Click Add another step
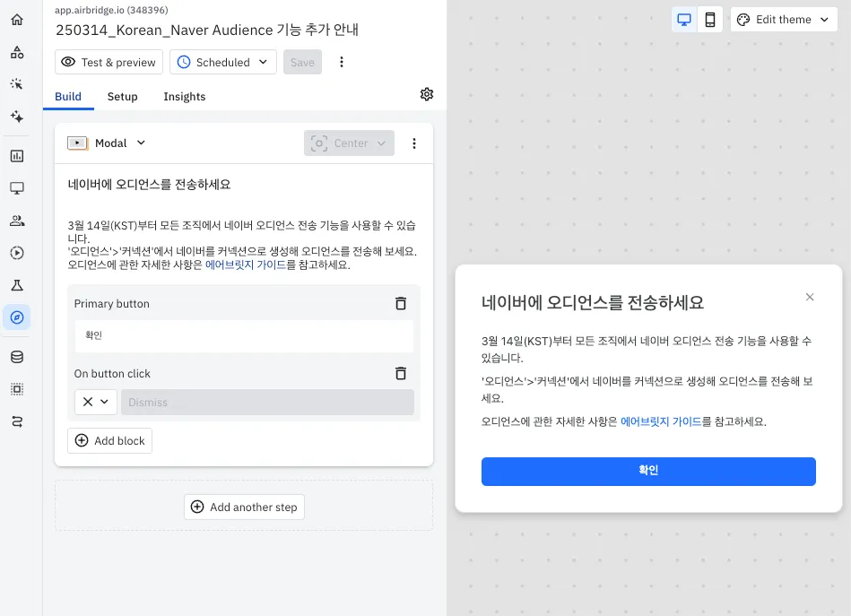 (244, 507)
